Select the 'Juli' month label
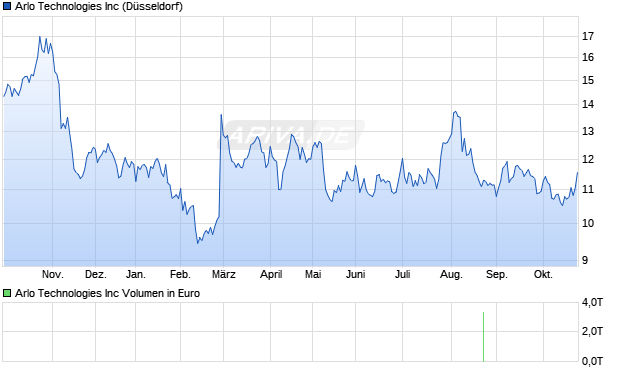Viewport: 620px width, 371px height. pyautogui.click(x=403, y=274)
